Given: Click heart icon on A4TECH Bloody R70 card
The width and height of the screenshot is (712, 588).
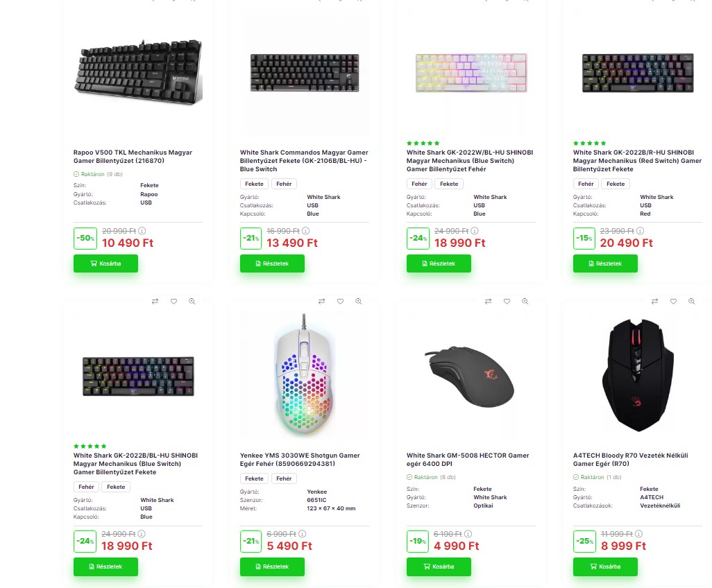Looking at the screenshot, I should coord(673,301).
